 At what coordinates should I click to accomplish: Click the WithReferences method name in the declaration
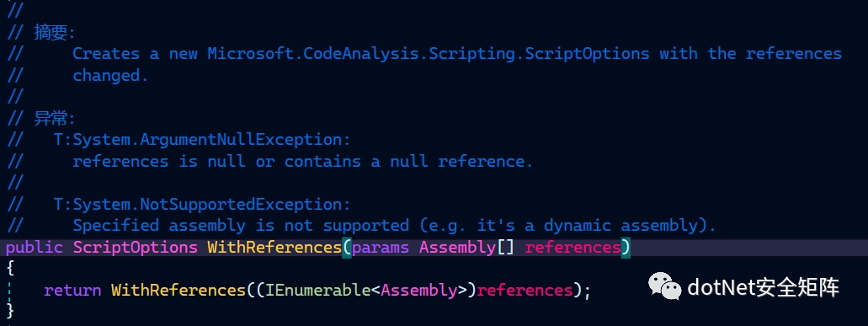coord(274,248)
